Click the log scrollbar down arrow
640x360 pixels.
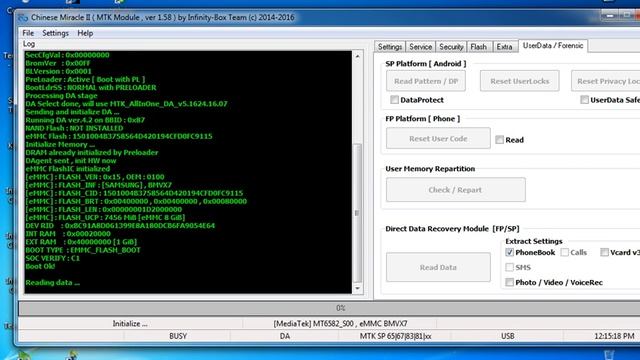[x=358, y=288]
